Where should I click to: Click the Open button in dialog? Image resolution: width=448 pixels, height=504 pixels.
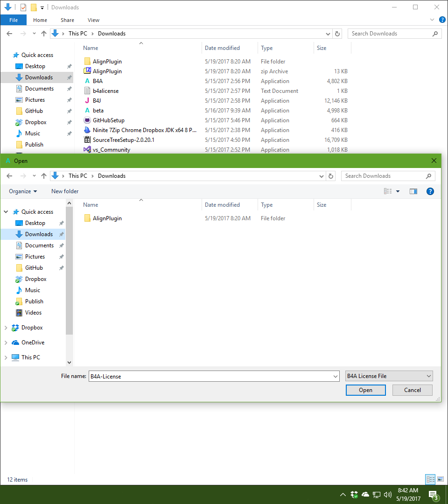(x=366, y=390)
